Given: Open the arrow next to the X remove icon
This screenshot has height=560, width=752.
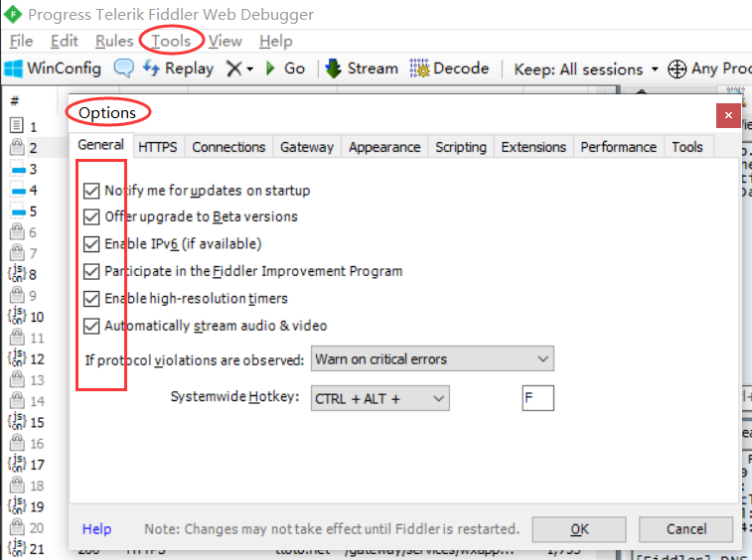Looking at the screenshot, I should [x=250, y=70].
